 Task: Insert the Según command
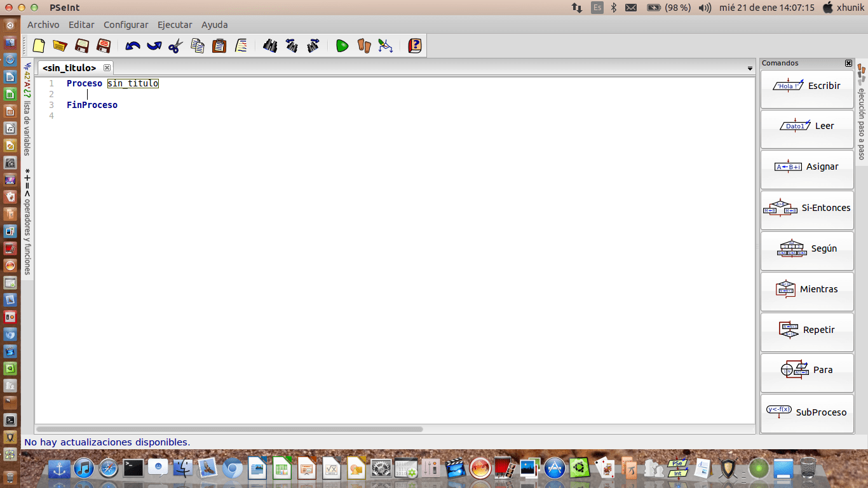pos(807,251)
